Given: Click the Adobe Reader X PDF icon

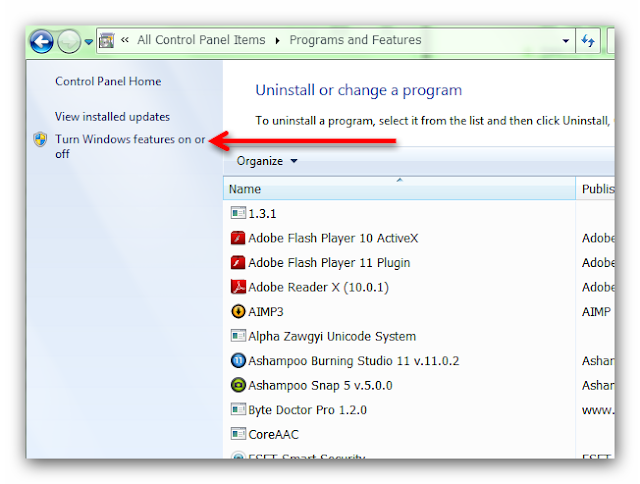Looking at the screenshot, I should pos(238,287).
